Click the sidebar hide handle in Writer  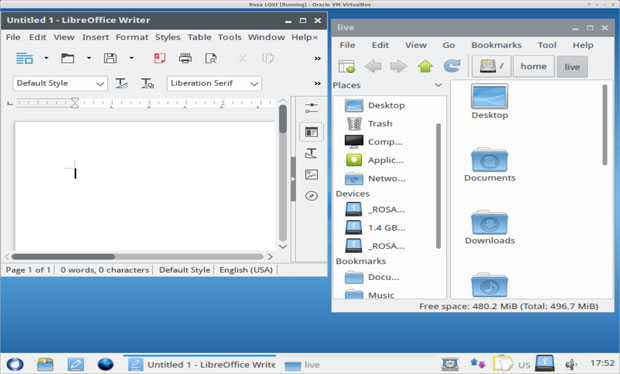[x=293, y=179]
